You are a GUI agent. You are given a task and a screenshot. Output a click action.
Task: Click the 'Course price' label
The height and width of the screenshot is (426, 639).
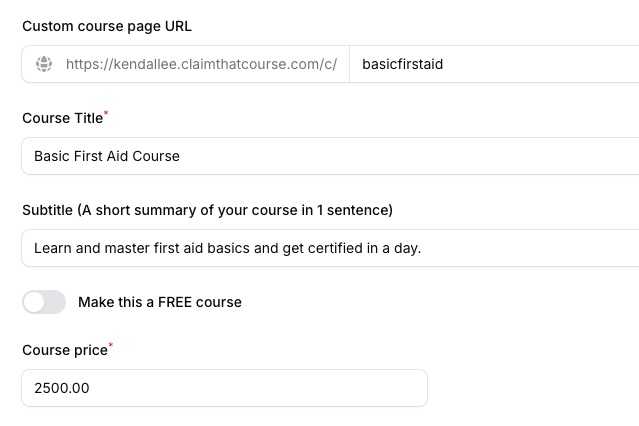coord(65,350)
